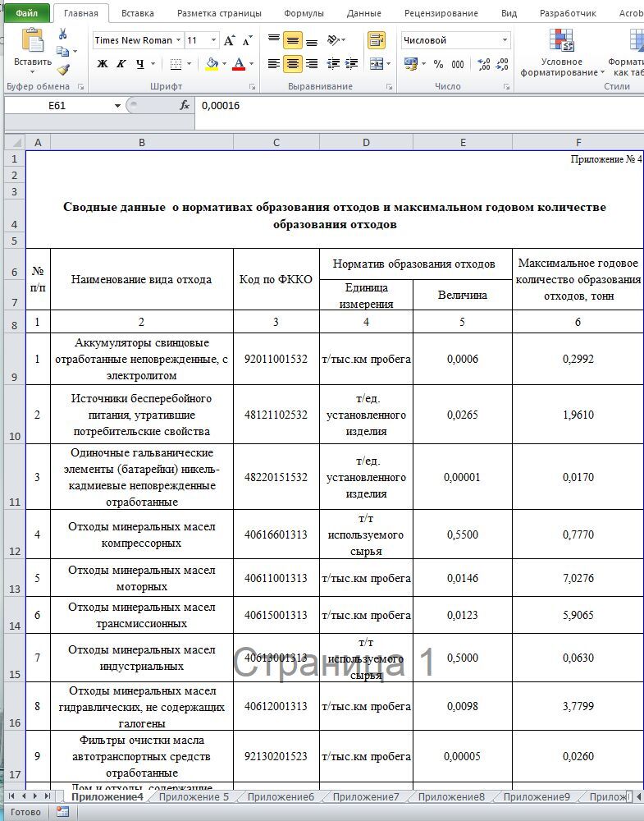Switch to Разработчик ribbon tab
Viewport: 644px width, 821px height.
coord(569,14)
